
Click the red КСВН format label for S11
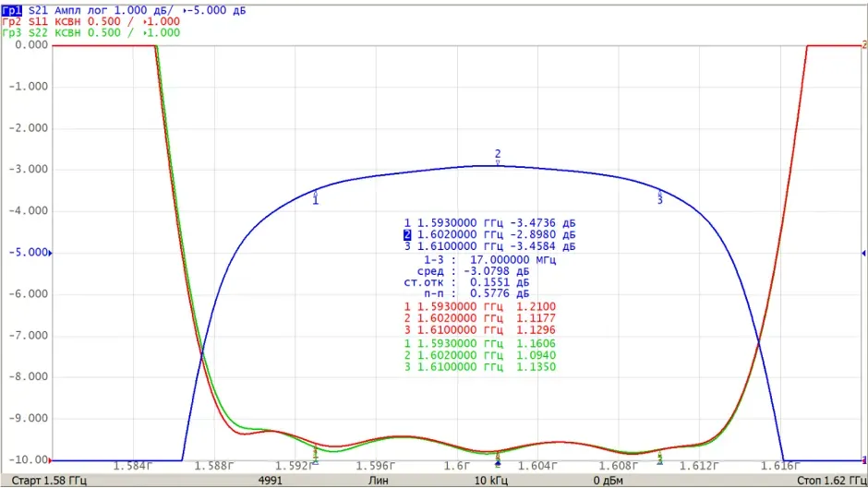click(x=67, y=21)
